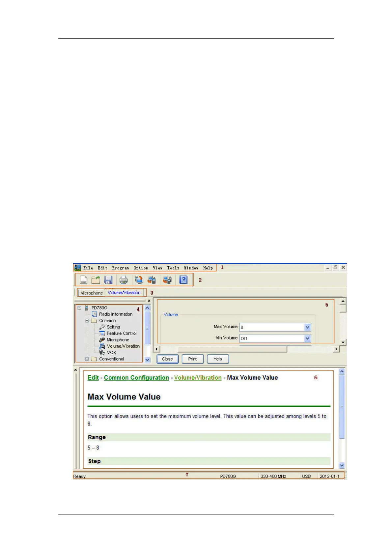This screenshot has width=392, height=555.
Task: Click the Save floppy disk icon
Action: pyautogui.click(x=108, y=280)
